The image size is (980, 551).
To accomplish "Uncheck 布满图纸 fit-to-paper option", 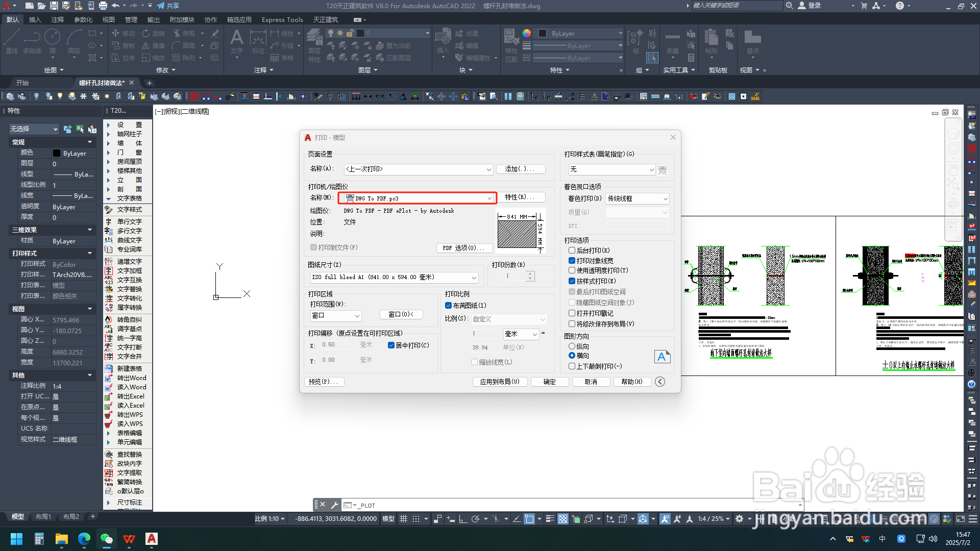I will [x=448, y=306].
